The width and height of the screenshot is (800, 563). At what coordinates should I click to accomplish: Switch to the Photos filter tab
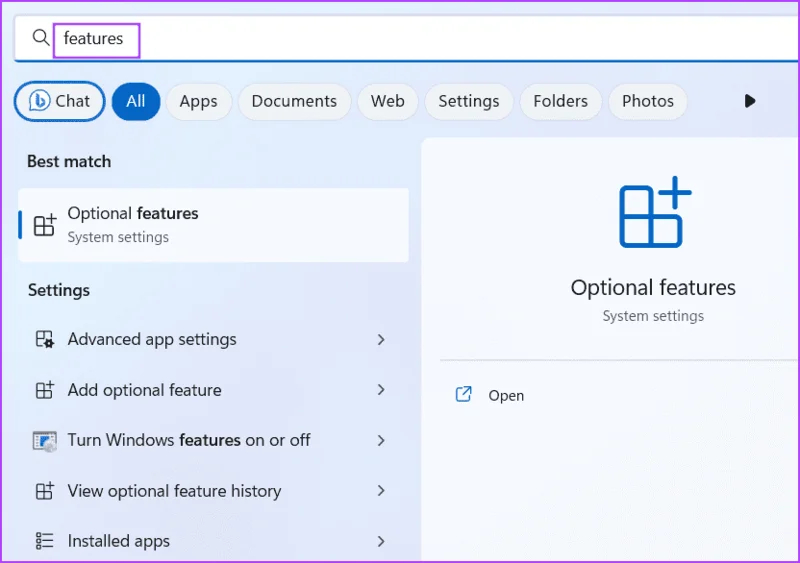[648, 101]
